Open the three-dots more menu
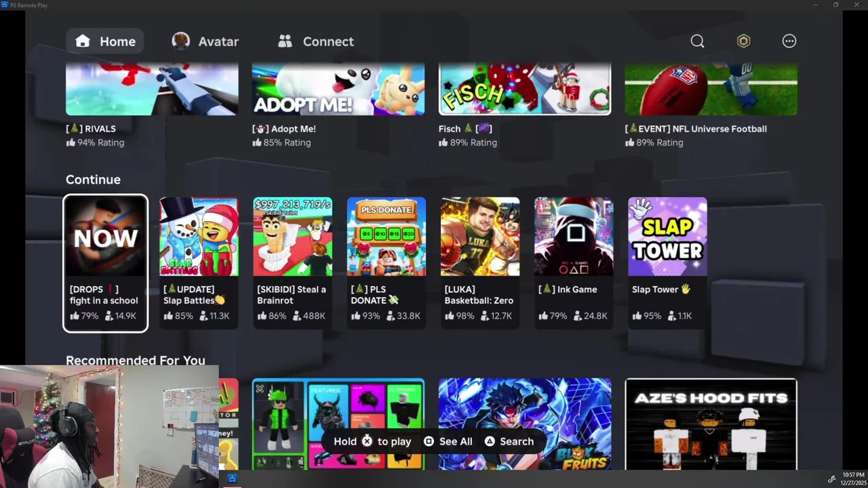The height and width of the screenshot is (488, 868). pos(789,41)
